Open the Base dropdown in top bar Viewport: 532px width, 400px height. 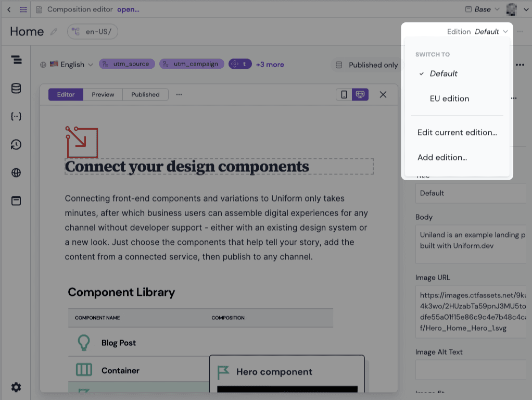(482, 9)
